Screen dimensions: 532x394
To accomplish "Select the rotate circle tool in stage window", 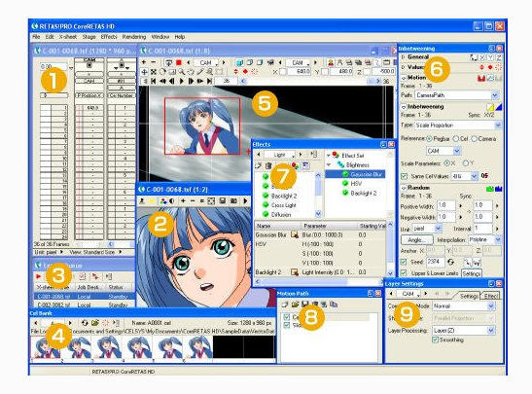I will pos(162,72).
